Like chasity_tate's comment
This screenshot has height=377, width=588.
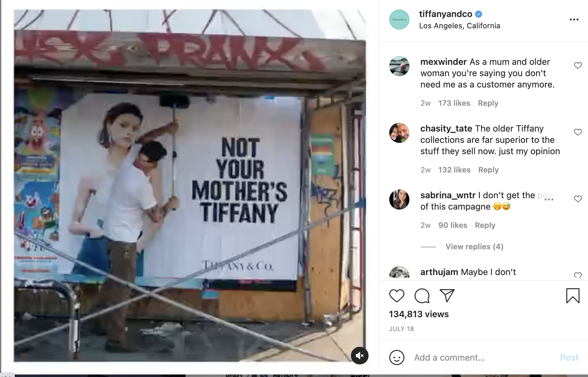click(578, 132)
